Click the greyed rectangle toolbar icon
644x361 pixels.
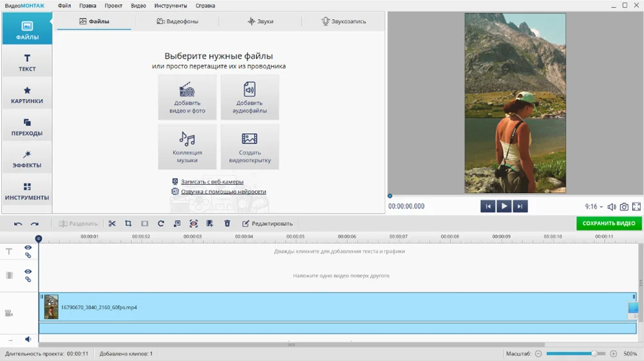click(x=144, y=223)
